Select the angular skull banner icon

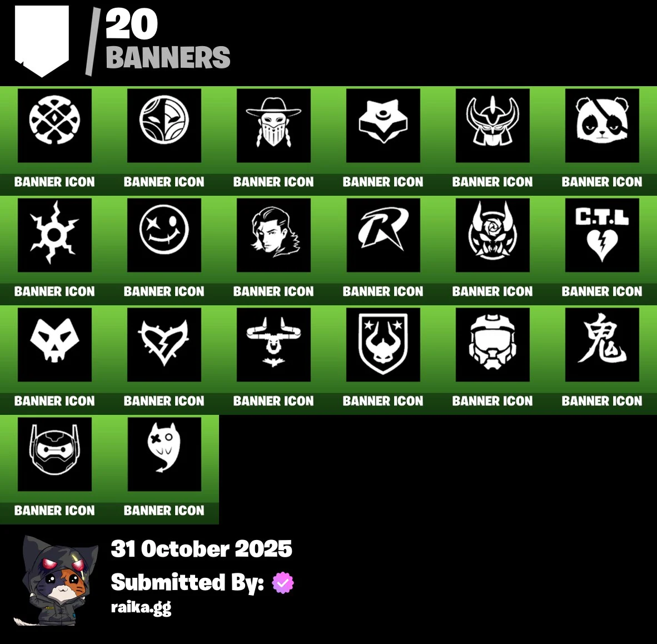click(54, 345)
